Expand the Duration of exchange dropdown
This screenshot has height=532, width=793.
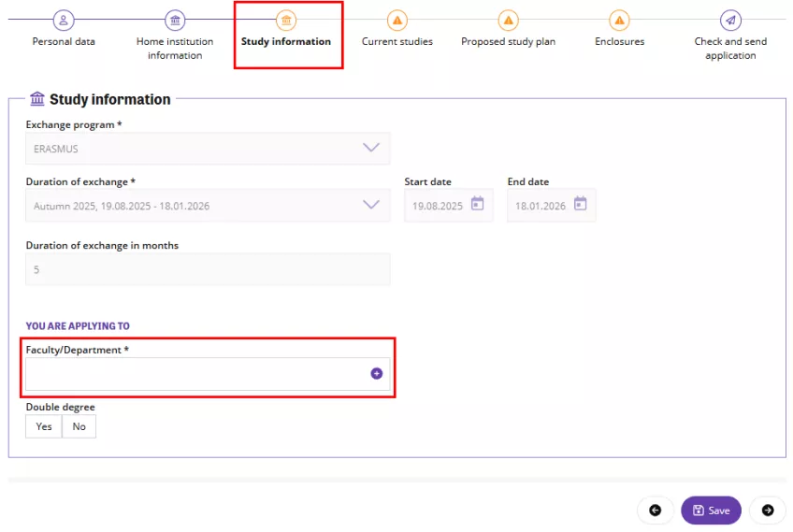pos(370,205)
